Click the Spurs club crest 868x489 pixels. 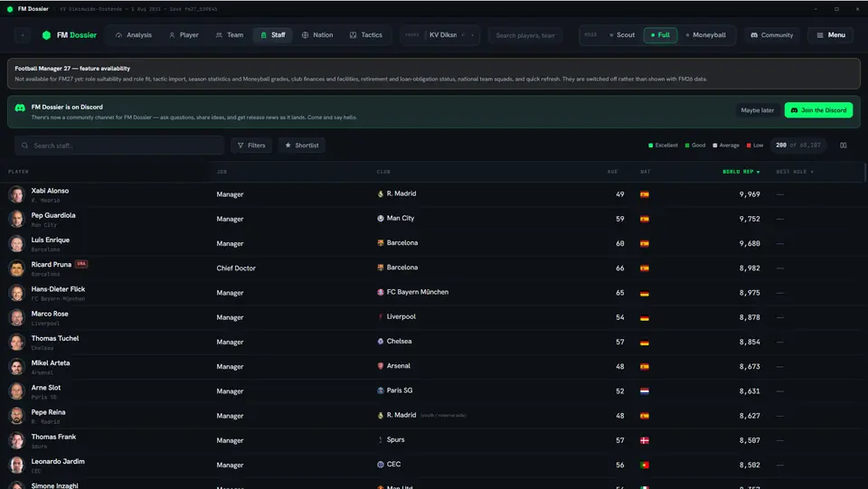click(381, 440)
